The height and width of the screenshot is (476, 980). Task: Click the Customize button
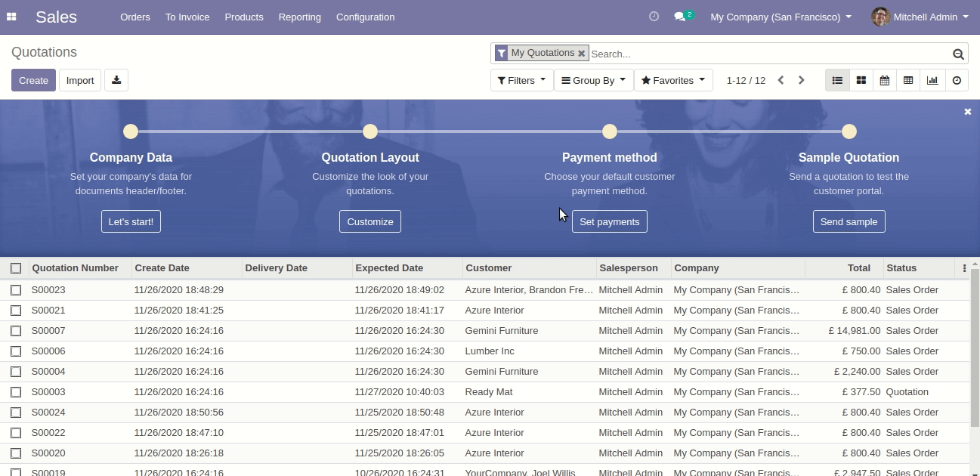coord(370,221)
